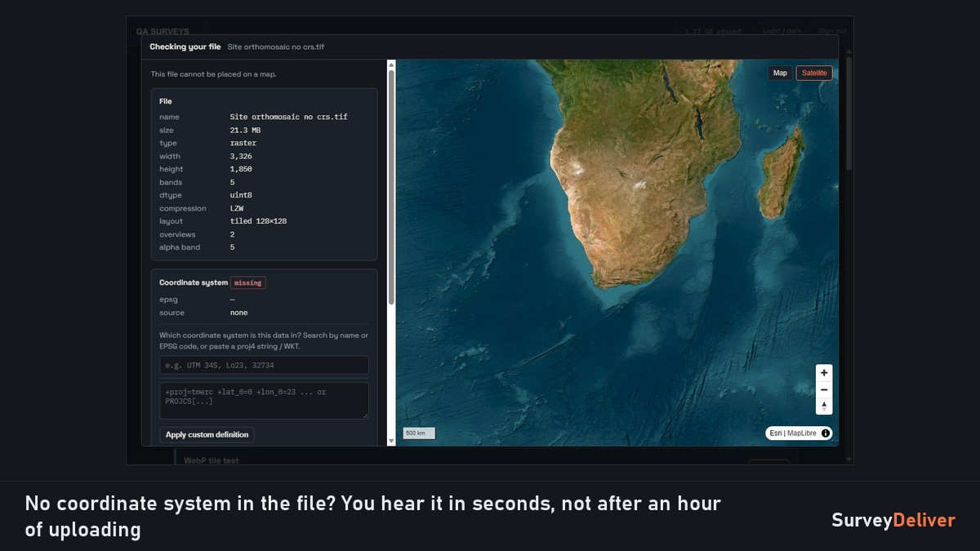Zoom out of the map

(x=824, y=389)
